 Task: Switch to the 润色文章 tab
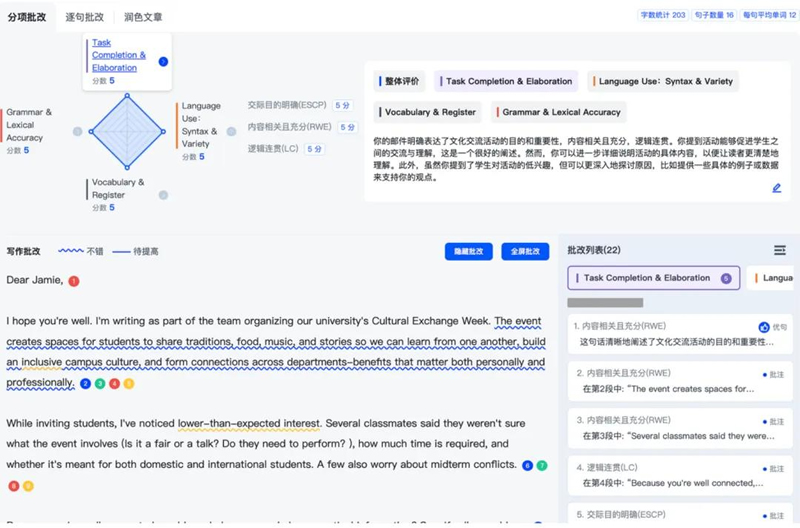143,17
